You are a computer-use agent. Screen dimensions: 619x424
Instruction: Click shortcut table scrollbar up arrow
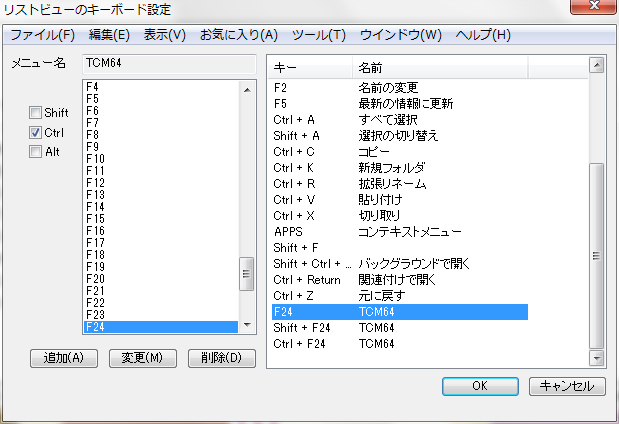[x=596, y=65]
